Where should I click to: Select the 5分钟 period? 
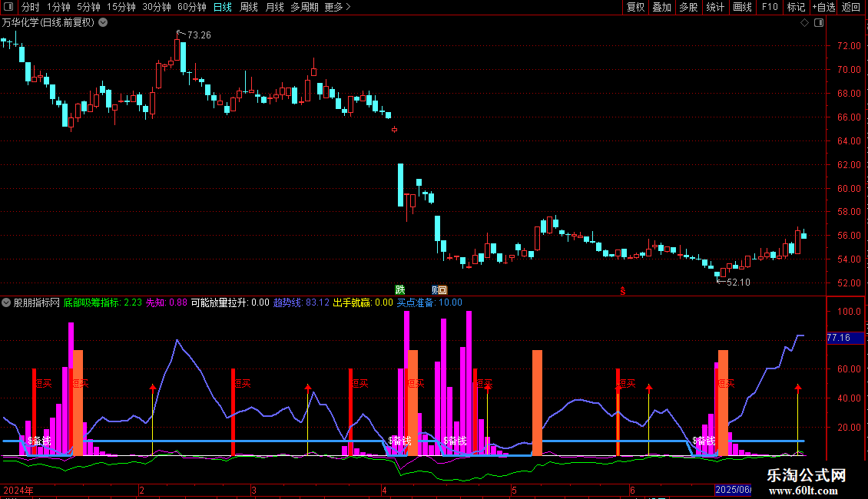(88, 7)
